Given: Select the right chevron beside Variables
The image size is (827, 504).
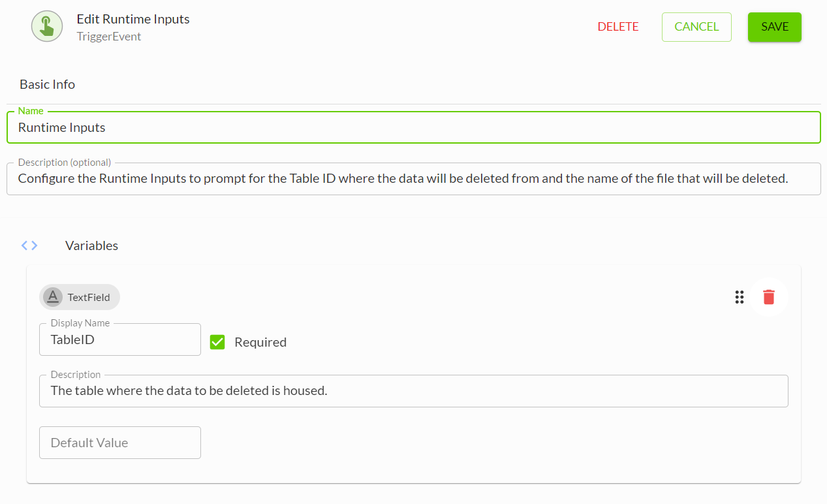Looking at the screenshot, I should point(34,245).
